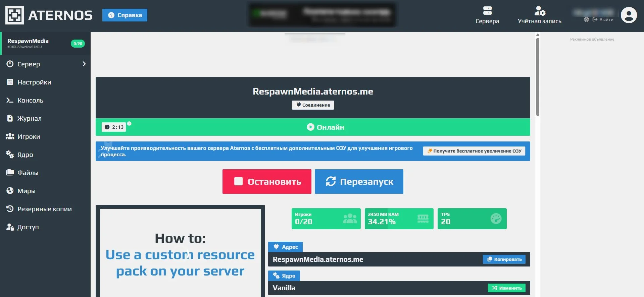Click the round user avatar icon

coord(629,15)
